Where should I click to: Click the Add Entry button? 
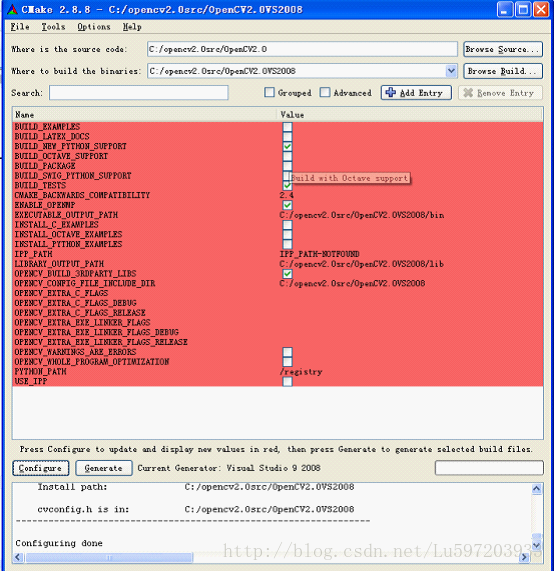click(x=416, y=93)
